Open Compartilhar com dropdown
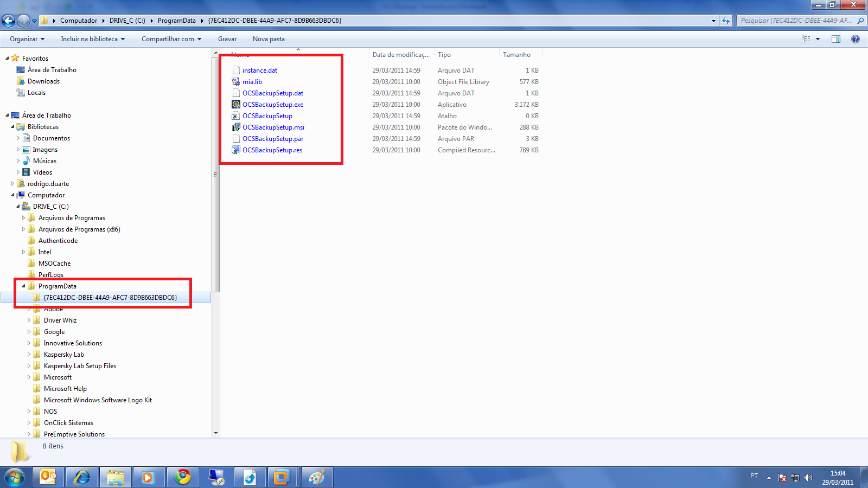This screenshot has height=488, width=868. coord(171,39)
